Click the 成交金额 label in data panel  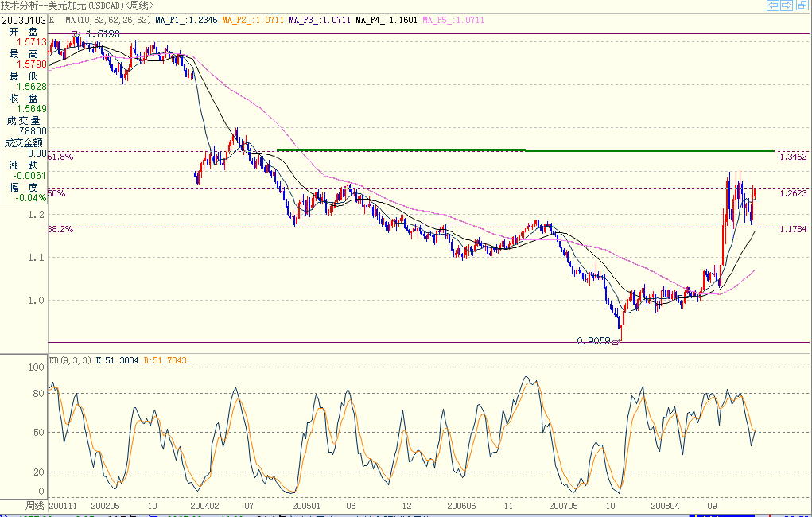click(x=23, y=142)
